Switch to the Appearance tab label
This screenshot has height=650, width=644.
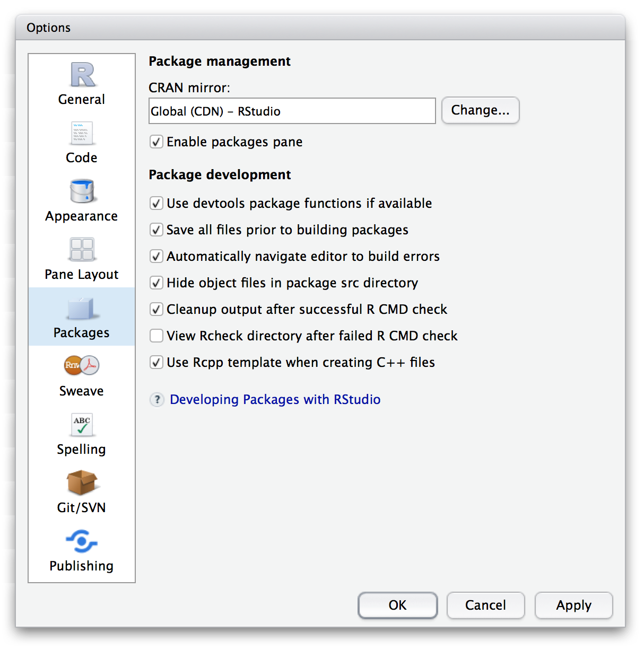(x=82, y=216)
